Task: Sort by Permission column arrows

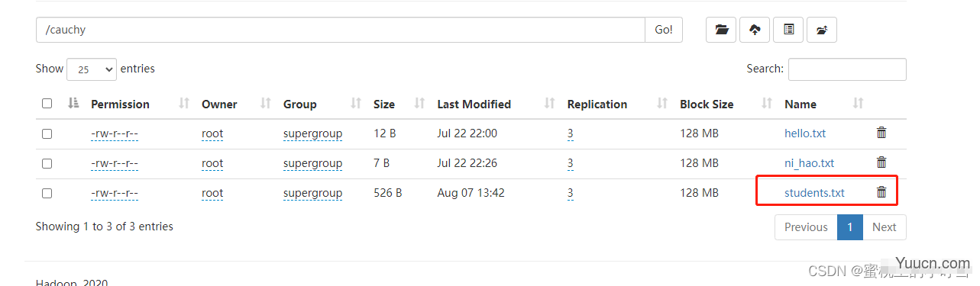Action: pos(183,104)
